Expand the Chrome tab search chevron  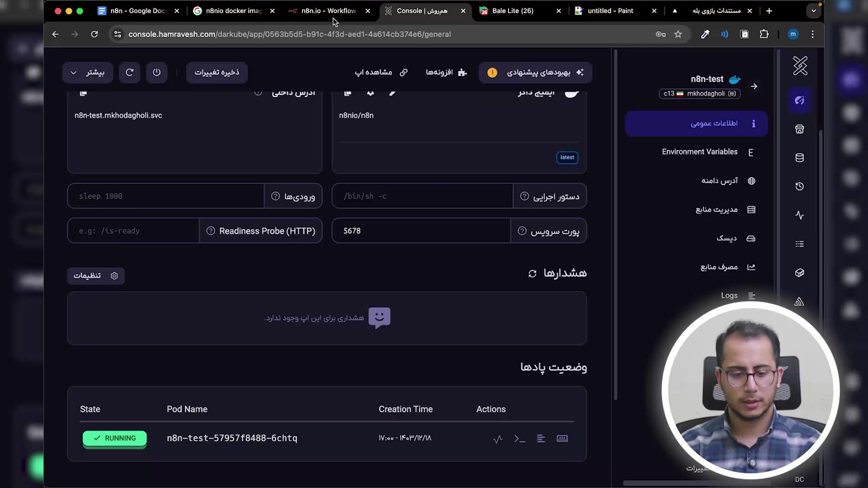click(x=813, y=11)
